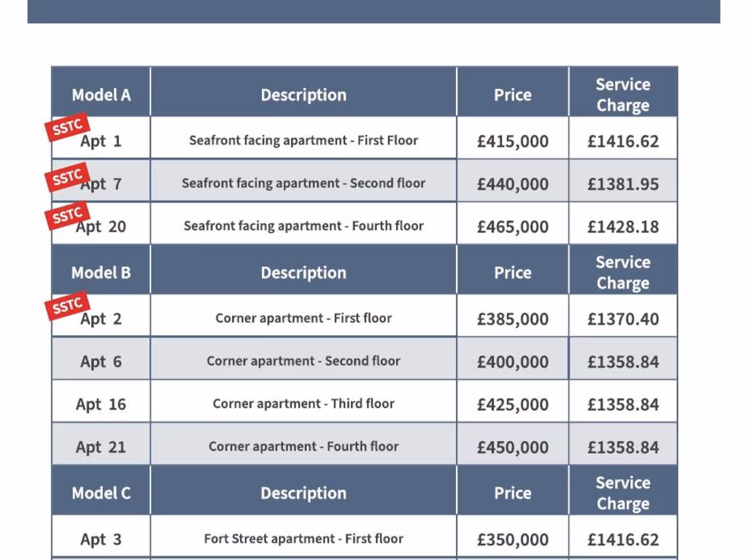The image size is (747, 560).
Task: Click "Corner apartment - Third floor" description
Action: tap(303, 403)
